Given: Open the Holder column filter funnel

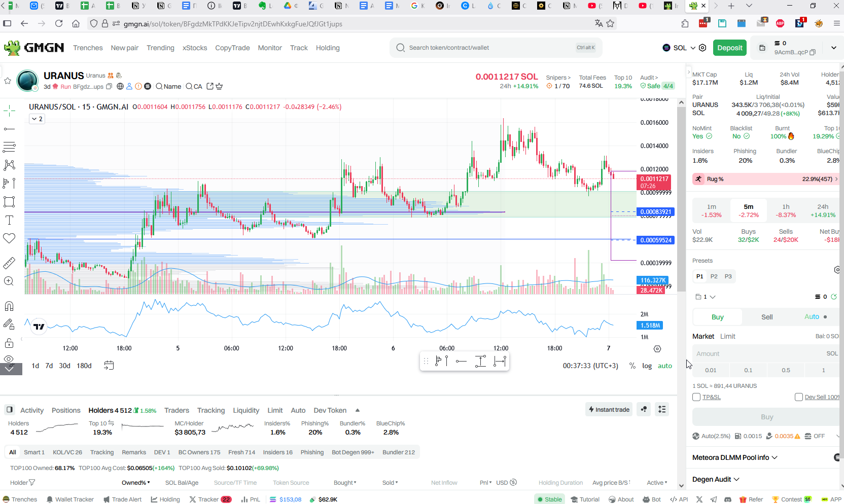Looking at the screenshot, I should pos(32,483).
